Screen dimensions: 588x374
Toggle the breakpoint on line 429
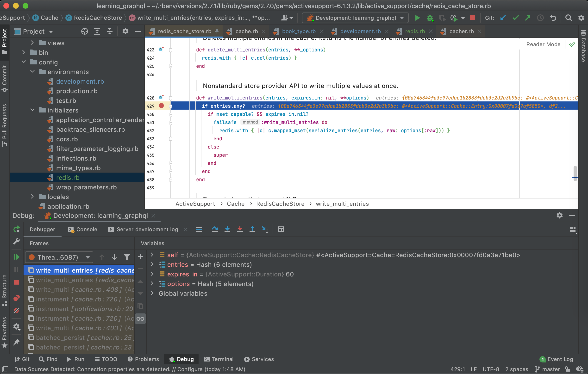point(161,106)
